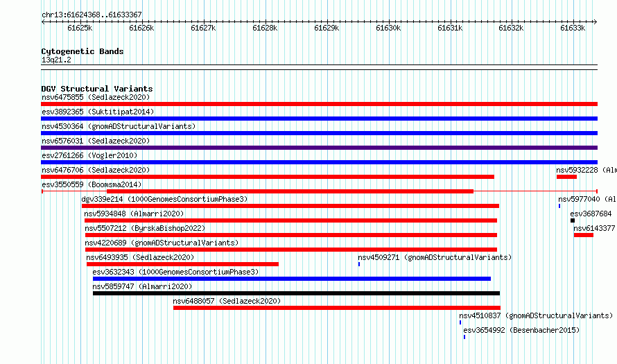Select the red nsv6493935 variant bar
The height and width of the screenshot is (364, 617).
tap(182, 264)
